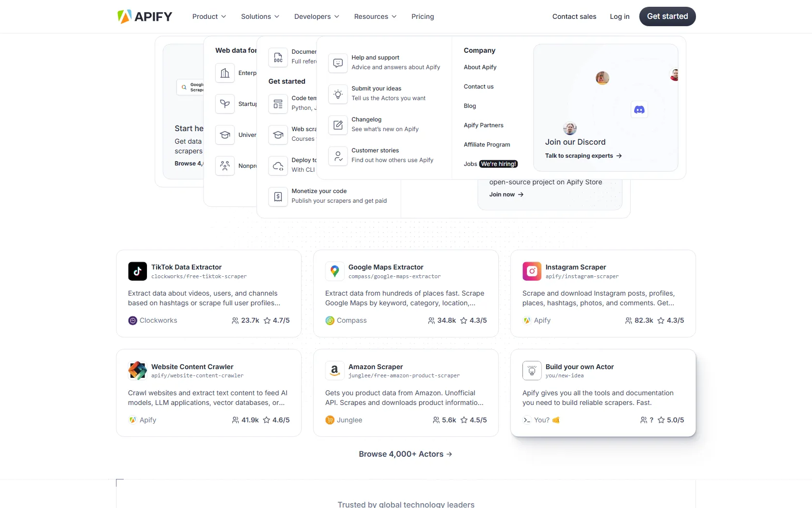This screenshot has height=508, width=812.
Task: Click the Changelog edit icon
Action: tap(338, 125)
